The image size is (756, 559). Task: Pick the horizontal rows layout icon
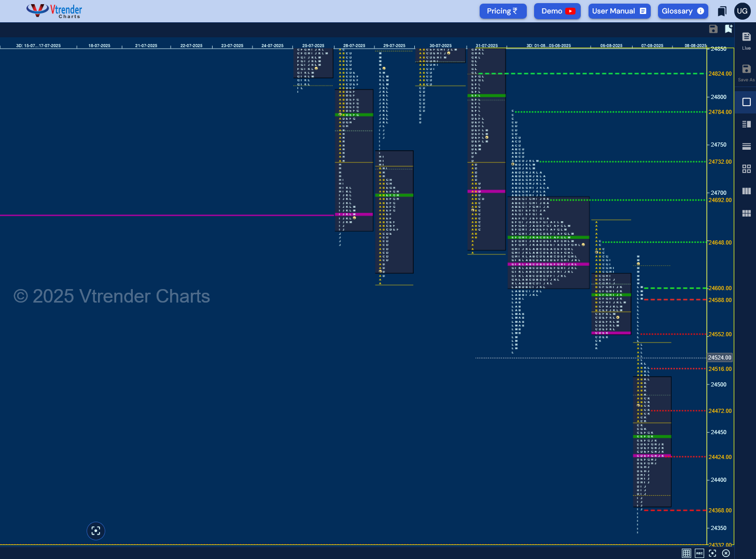click(x=747, y=147)
